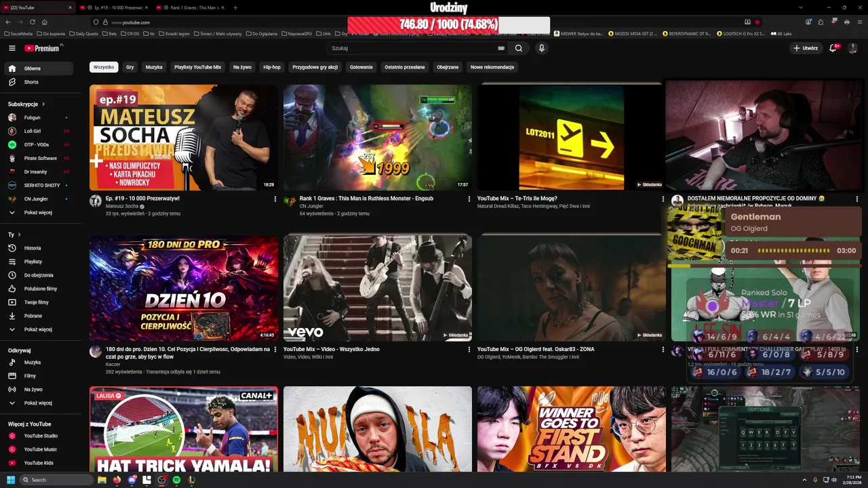Screen dimensions: 868x488
Task: Open the Spotify taskbar icon
Action: point(176,480)
